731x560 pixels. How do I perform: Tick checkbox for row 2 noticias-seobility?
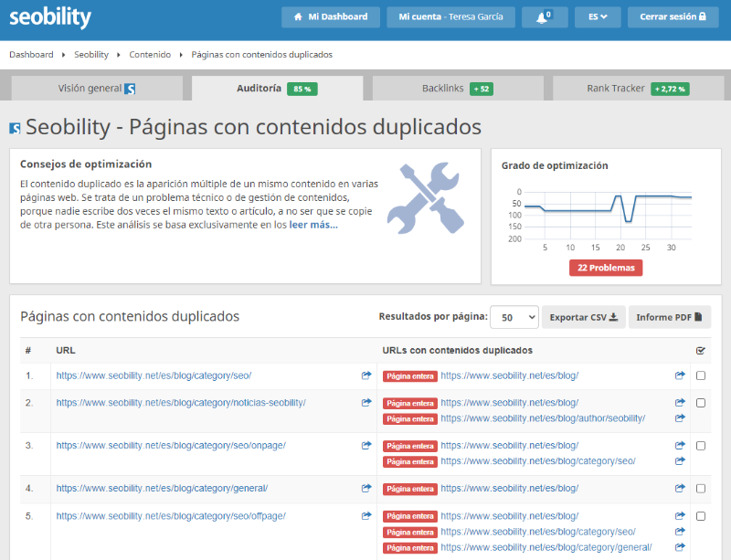click(701, 403)
